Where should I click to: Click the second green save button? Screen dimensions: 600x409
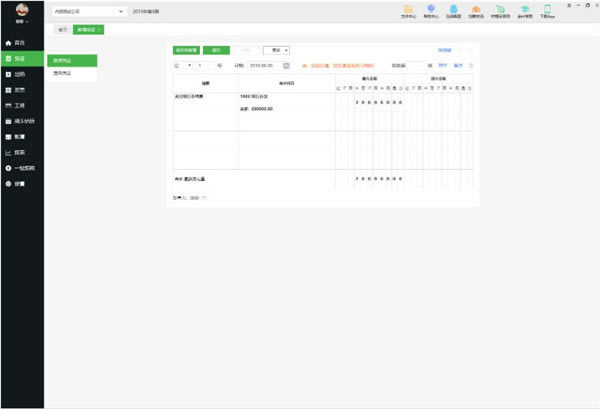point(216,50)
